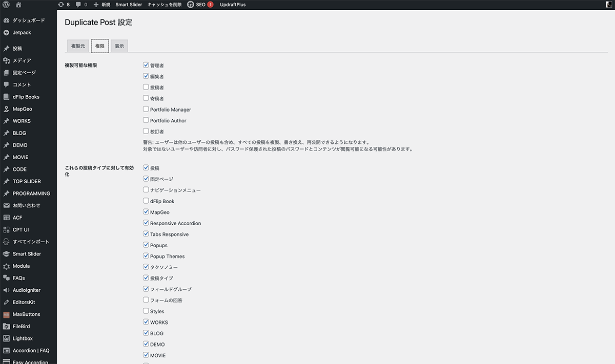Viewport: 615px width, 364px height.
Task: Open Smart Slider from the admin bar
Action: (x=129, y=5)
